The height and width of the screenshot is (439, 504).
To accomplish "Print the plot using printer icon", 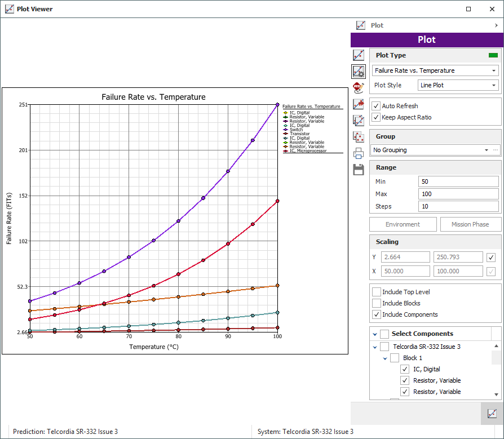I will click(x=358, y=153).
